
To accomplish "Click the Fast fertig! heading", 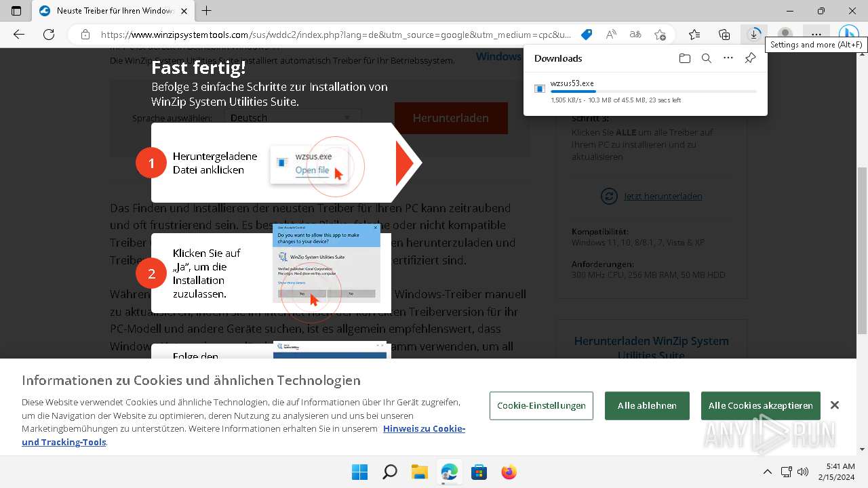I will point(198,68).
